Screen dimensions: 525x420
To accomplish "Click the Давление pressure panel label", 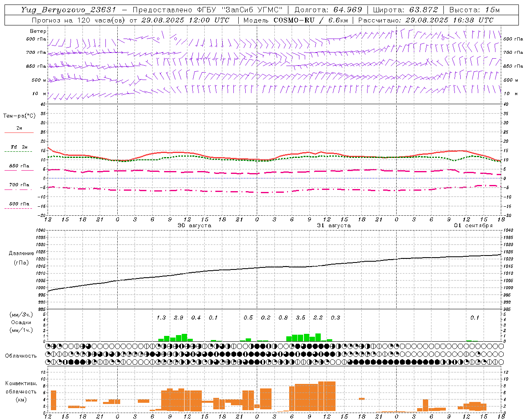I will 21,253.
